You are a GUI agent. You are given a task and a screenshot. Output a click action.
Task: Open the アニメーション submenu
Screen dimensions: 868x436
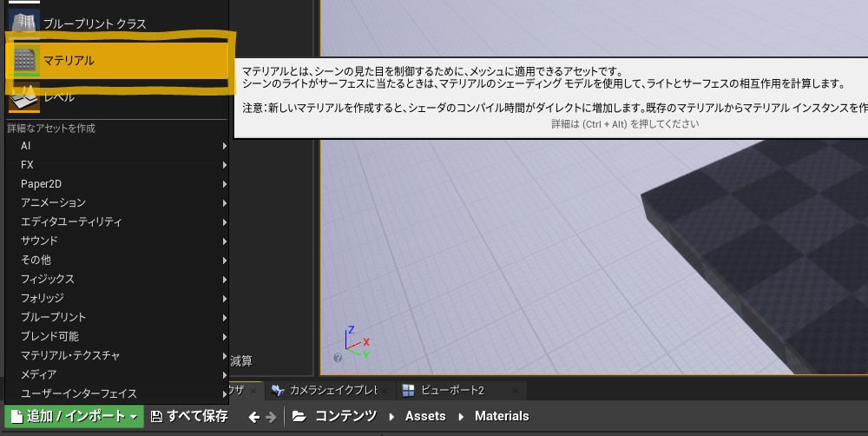pos(117,202)
